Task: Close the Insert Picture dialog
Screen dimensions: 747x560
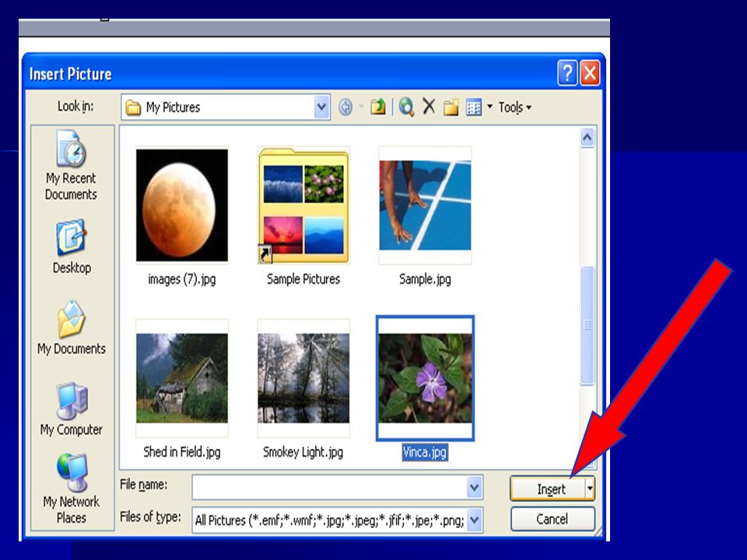Action: 590,74
